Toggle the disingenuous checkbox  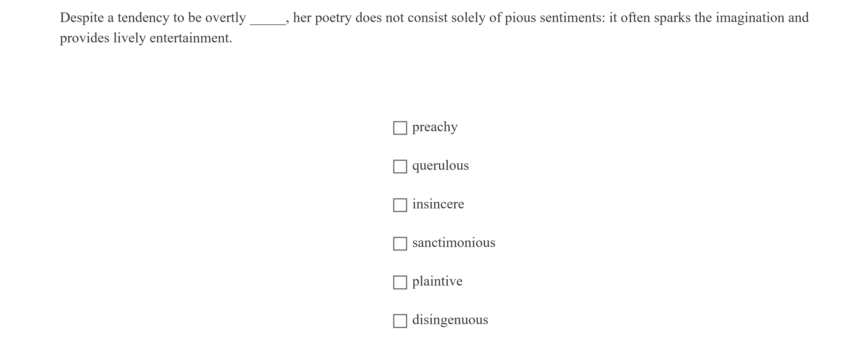[400, 321]
